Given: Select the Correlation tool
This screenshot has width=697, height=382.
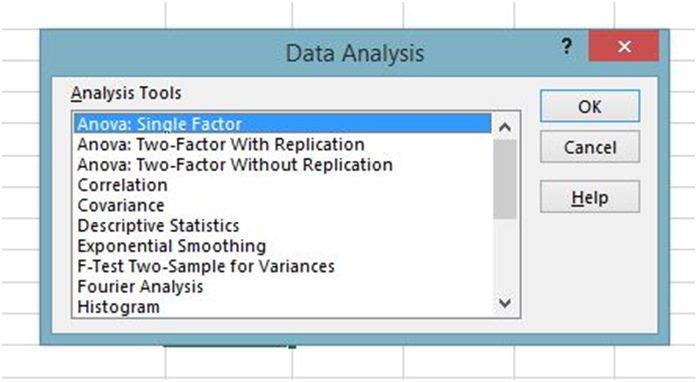Looking at the screenshot, I should pyautogui.click(x=283, y=185).
